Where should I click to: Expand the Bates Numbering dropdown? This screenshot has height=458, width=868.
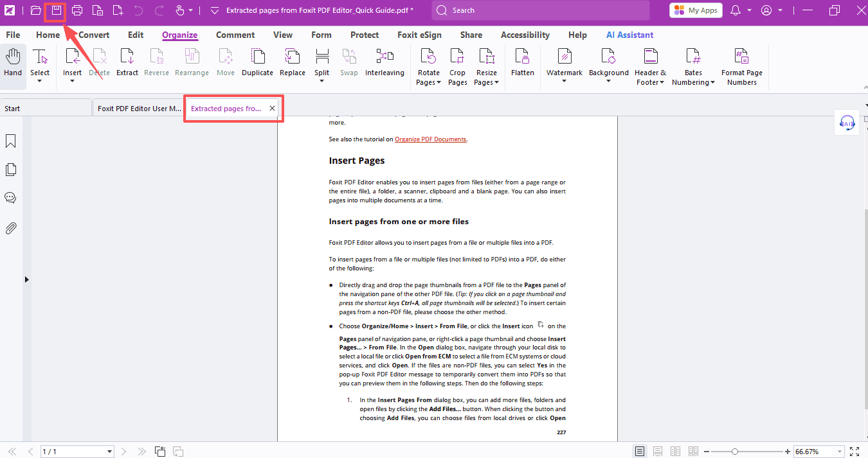pyautogui.click(x=712, y=82)
